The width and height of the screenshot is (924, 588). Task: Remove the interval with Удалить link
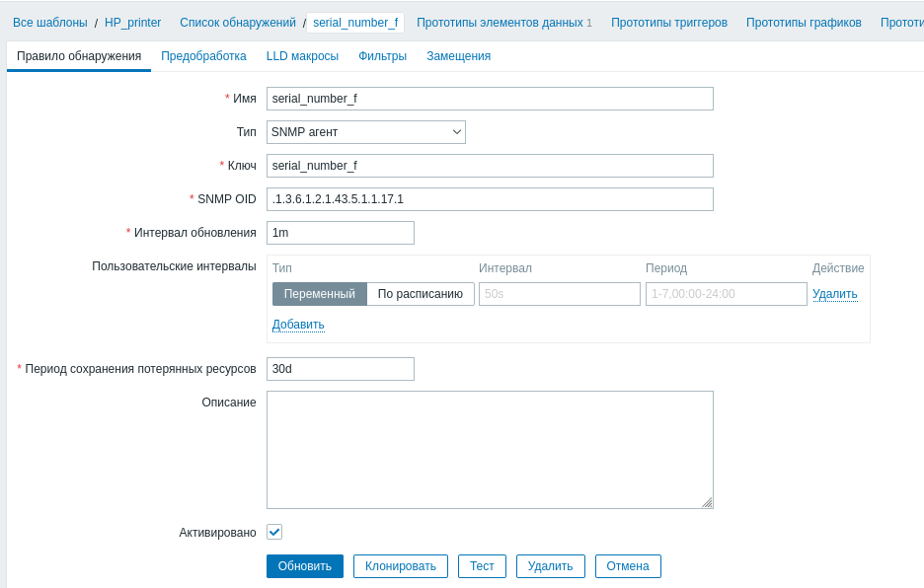pyautogui.click(x=835, y=294)
